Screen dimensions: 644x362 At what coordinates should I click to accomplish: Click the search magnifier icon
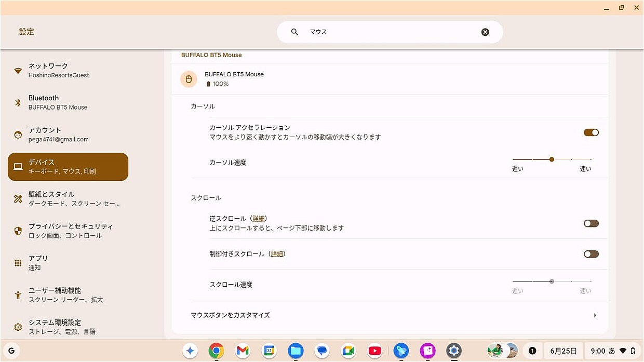tap(294, 32)
